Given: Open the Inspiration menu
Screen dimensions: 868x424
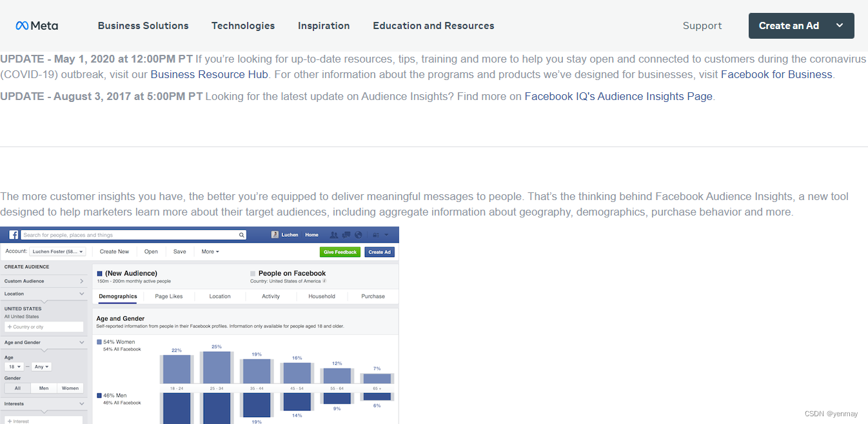Looking at the screenshot, I should click(324, 26).
